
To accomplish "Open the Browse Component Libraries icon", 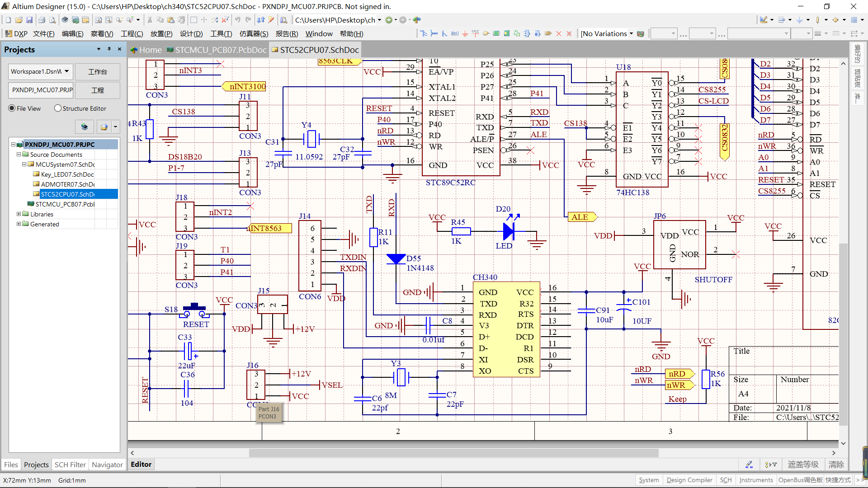I will 284,20.
